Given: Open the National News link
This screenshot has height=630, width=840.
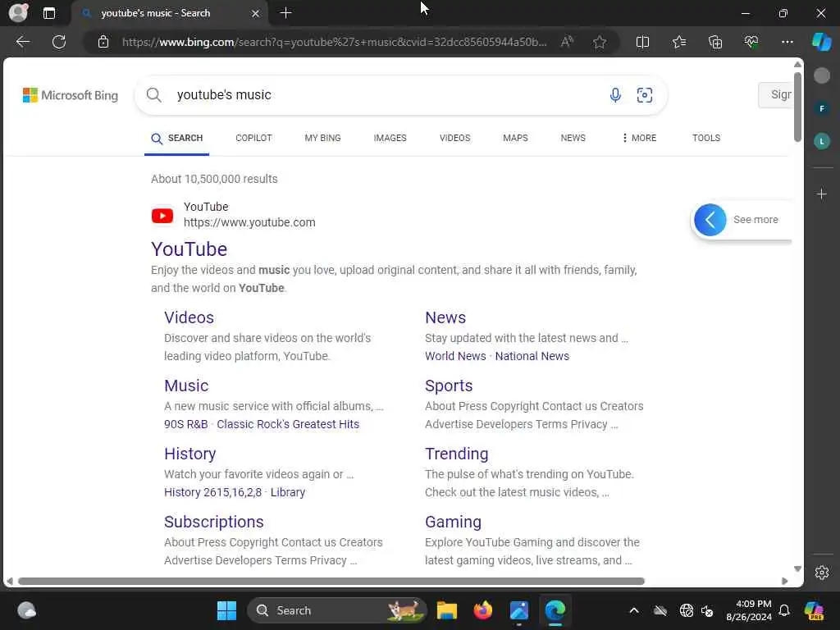Looking at the screenshot, I should point(532,356).
